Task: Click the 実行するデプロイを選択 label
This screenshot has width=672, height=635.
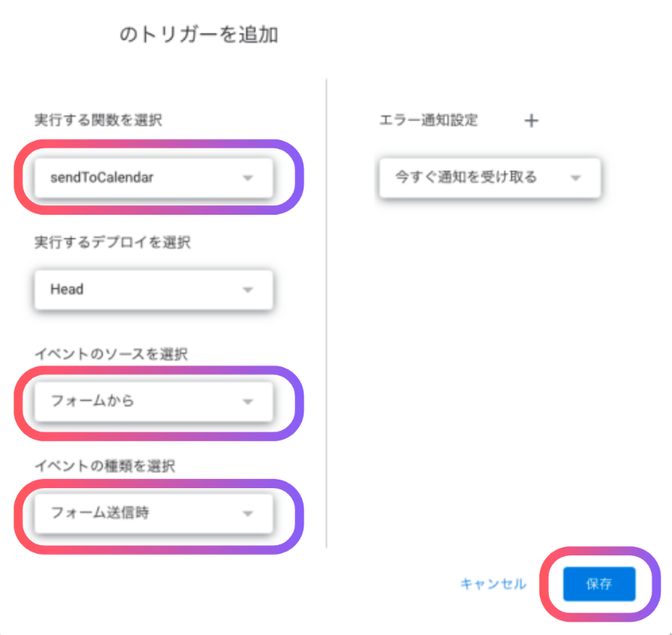Action: coord(112,242)
